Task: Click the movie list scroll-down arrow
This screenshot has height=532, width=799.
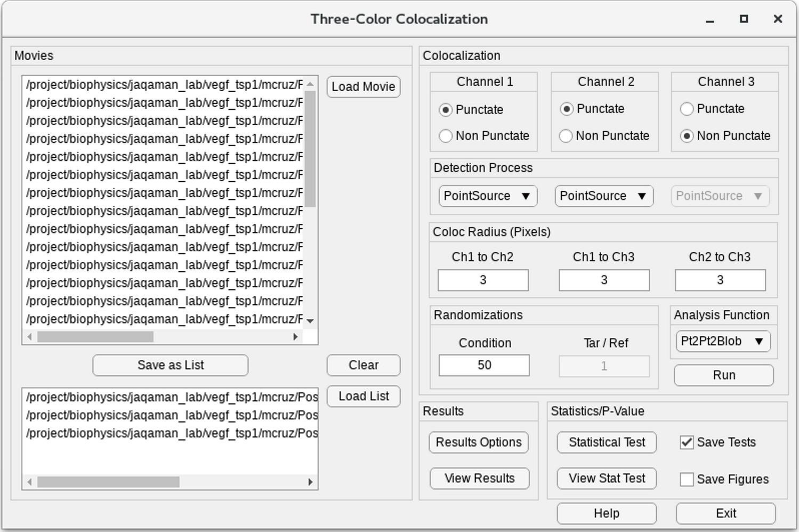Action: coord(310,321)
